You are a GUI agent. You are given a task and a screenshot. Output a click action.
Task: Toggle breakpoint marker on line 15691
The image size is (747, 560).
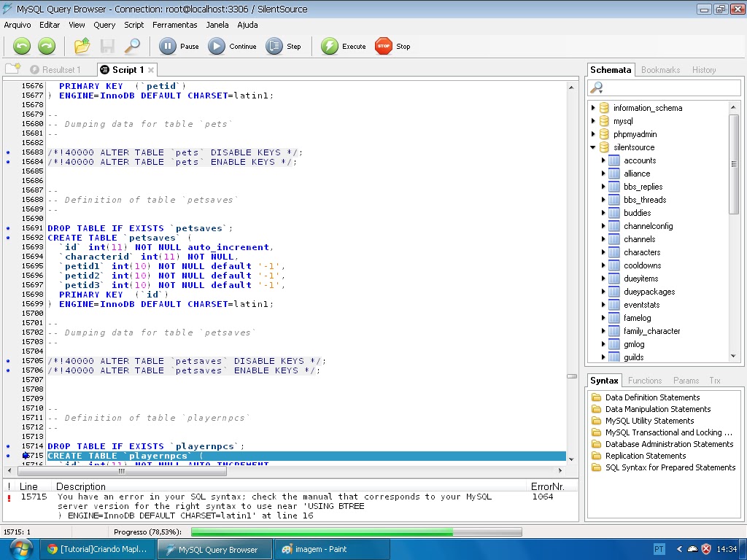click(x=8, y=228)
